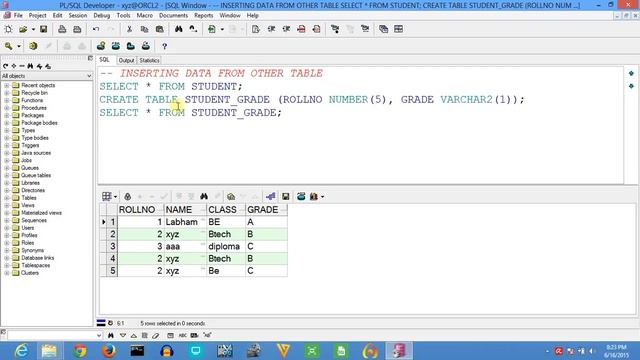The image size is (640, 360).
Task: Click the Cut scissors icon
Action: (x=129, y=29)
